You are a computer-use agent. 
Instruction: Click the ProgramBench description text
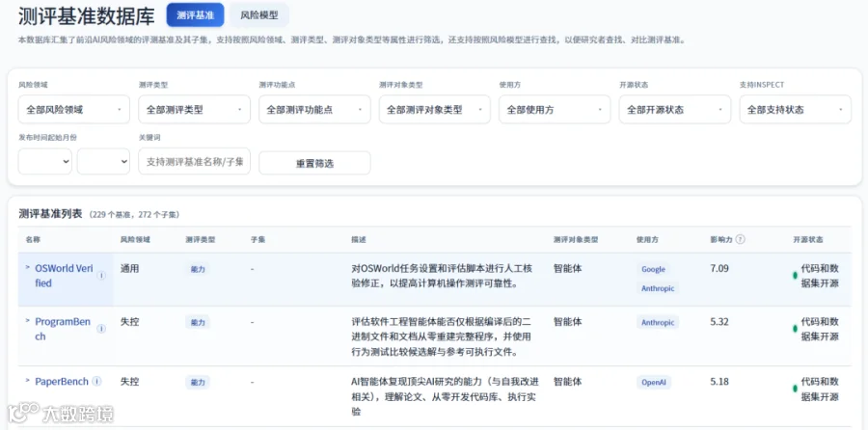(441, 336)
